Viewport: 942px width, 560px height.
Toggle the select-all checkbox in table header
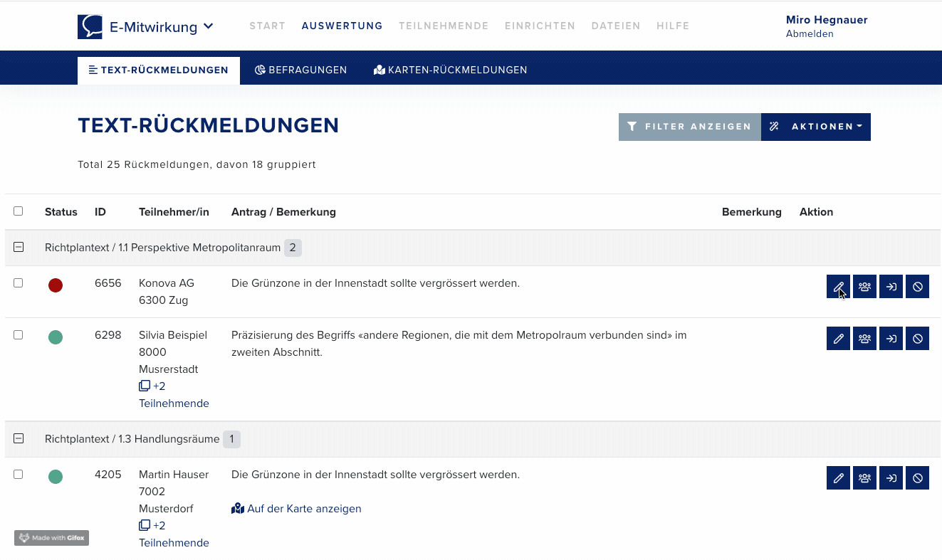pos(19,211)
